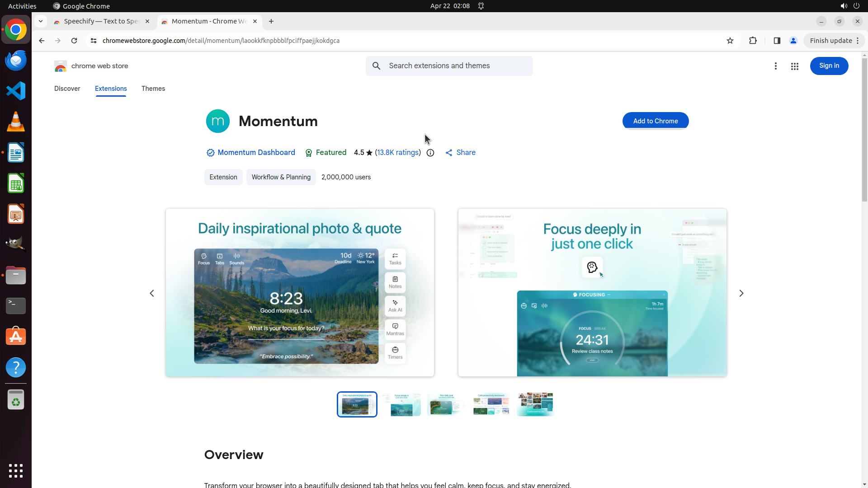The width and height of the screenshot is (868, 488).
Task: Expand the tab search dropdown
Action: coord(41,21)
